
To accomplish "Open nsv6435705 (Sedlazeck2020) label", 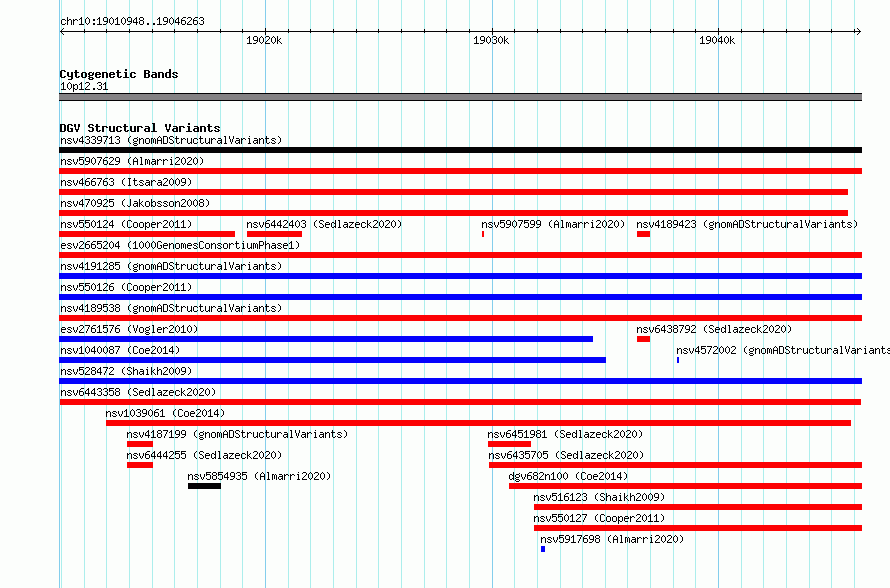I will tap(566, 455).
